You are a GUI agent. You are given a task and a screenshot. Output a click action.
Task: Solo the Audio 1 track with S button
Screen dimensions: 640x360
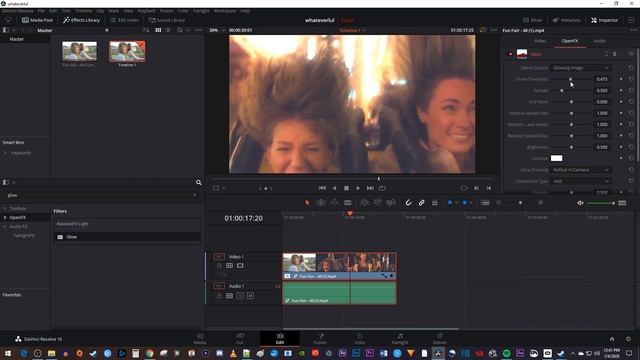point(240,296)
